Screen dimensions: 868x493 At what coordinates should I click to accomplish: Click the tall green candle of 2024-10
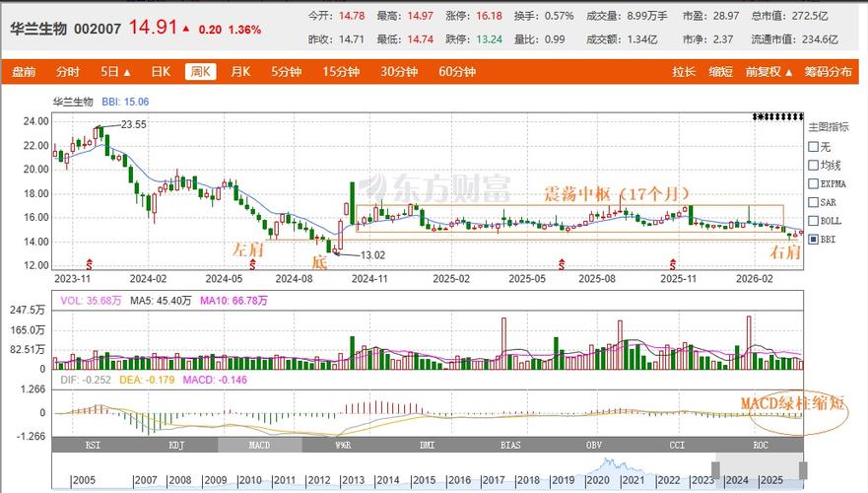click(x=352, y=203)
